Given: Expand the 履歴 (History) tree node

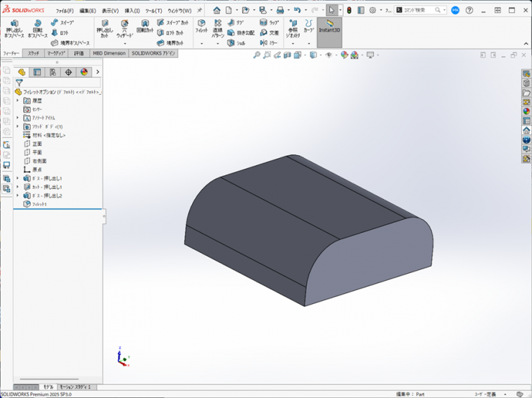Looking at the screenshot, I should click(18, 101).
